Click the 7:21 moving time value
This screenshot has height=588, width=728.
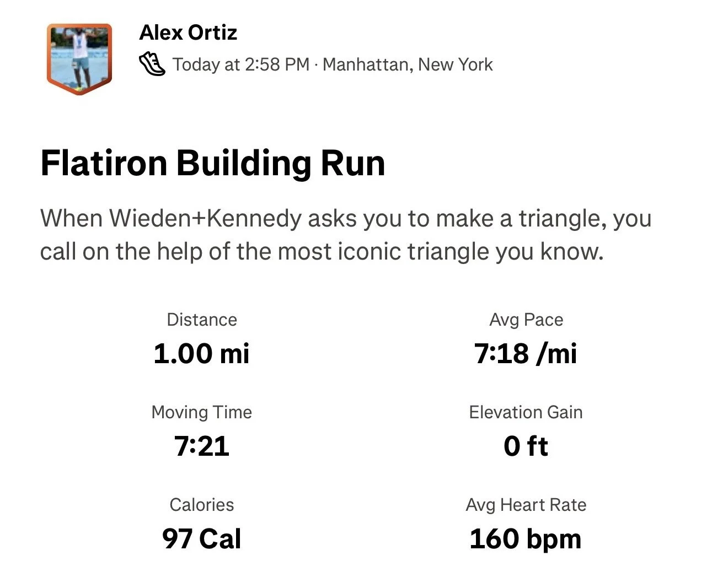click(x=202, y=446)
